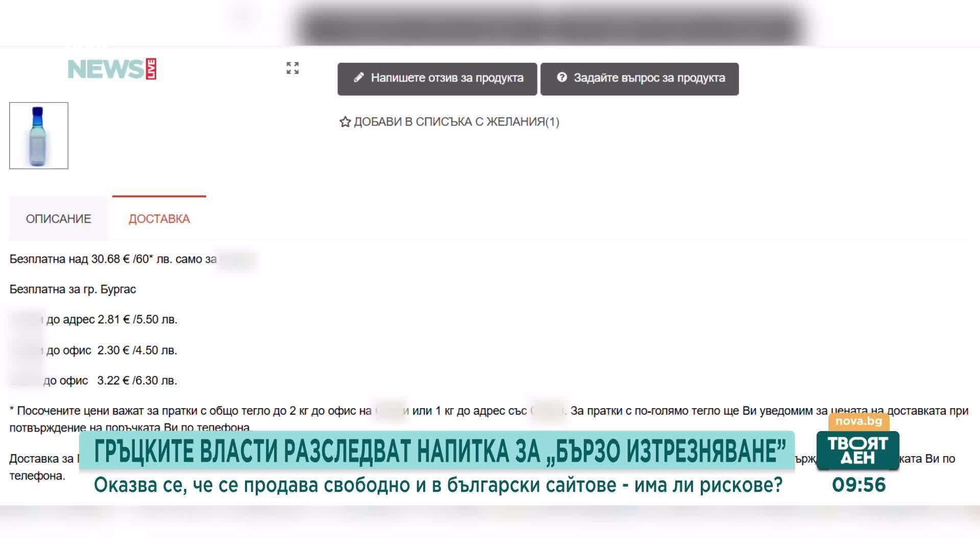
Task: Click the line 'до офис 3.22 € /6.30 лв.'
Action: point(110,381)
